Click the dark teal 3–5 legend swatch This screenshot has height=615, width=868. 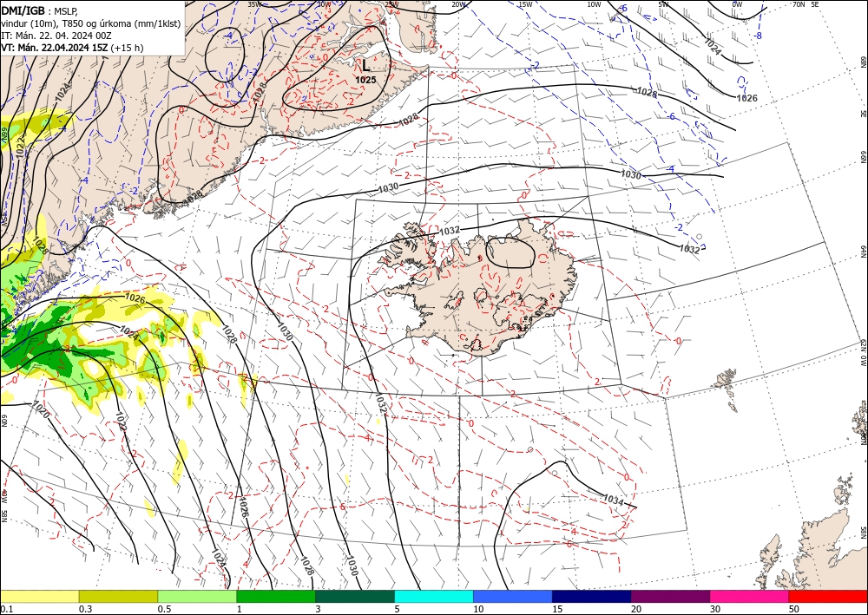pos(355,596)
